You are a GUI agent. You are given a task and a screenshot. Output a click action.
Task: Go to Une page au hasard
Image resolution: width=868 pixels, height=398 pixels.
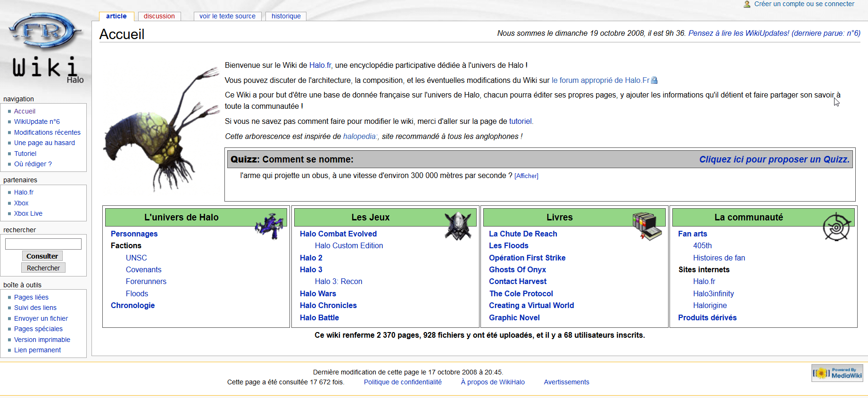click(x=44, y=143)
